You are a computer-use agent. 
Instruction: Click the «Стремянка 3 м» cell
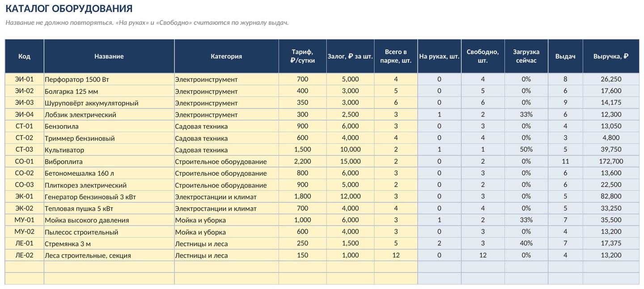109,243
